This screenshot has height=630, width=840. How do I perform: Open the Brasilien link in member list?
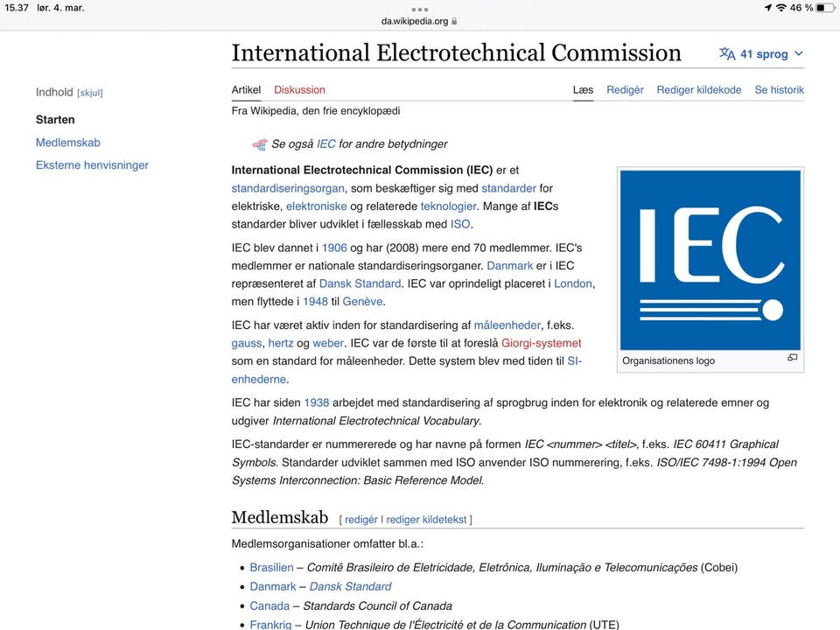pyautogui.click(x=271, y=568)
